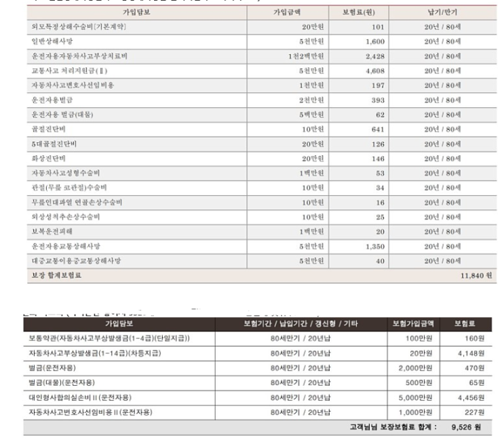Select the 교통사고 처리지원금(Ⅱ) coverage name

pyautogui.click(x=69, y=71)
